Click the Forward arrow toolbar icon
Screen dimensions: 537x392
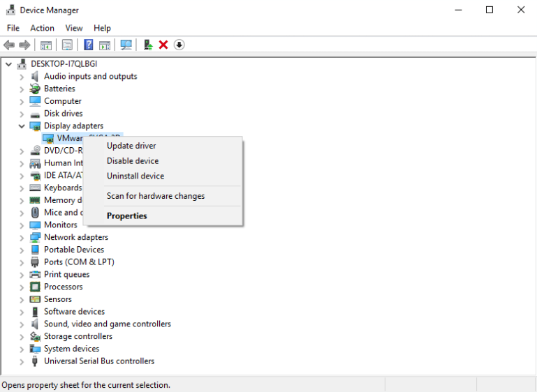click(x=24, y=45)
